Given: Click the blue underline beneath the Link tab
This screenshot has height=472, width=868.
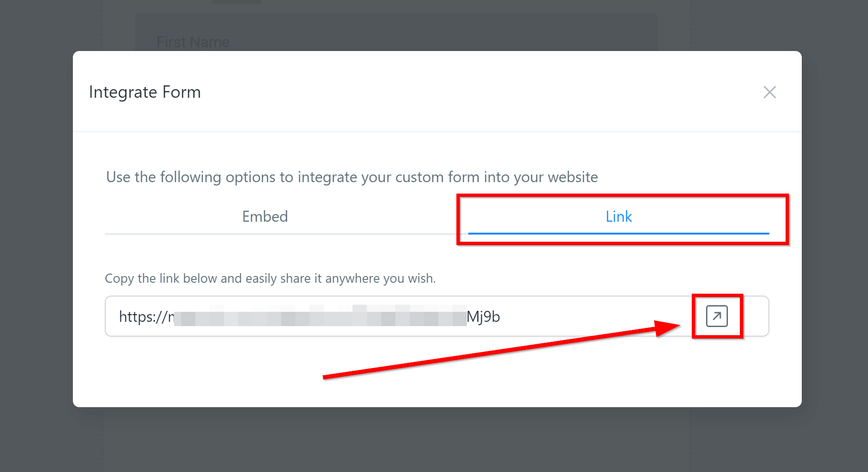Looking at the screenshot, I should click(x=618, y=234).
